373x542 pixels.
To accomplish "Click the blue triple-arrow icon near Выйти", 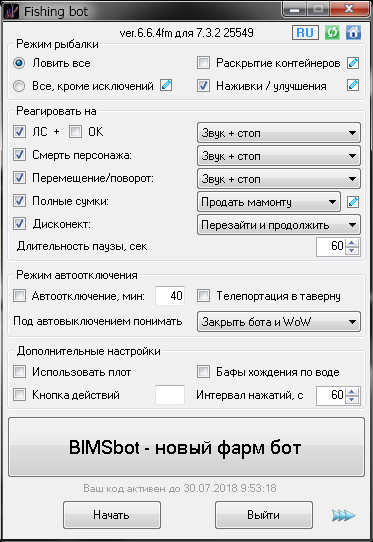I will coord(343,515).
